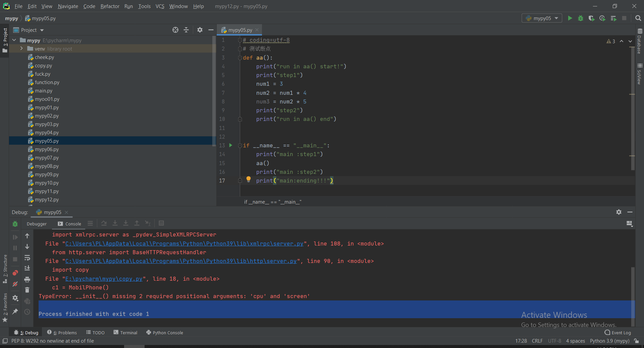
Task: Open Event Log
Action: [x=618, y=332]
